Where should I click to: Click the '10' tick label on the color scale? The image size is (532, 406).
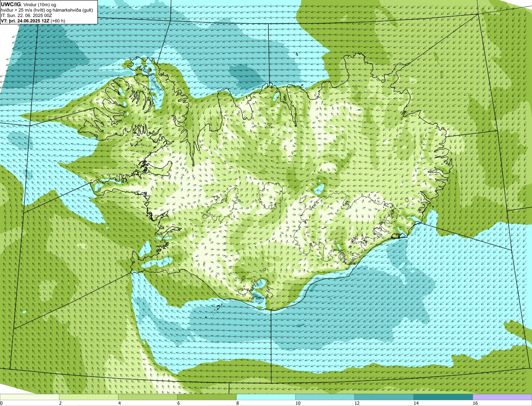coord(298,403)
